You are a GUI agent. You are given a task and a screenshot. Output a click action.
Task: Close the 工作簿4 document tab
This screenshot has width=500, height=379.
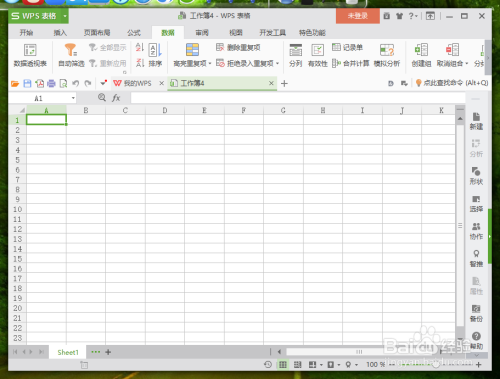pos(271,83)
